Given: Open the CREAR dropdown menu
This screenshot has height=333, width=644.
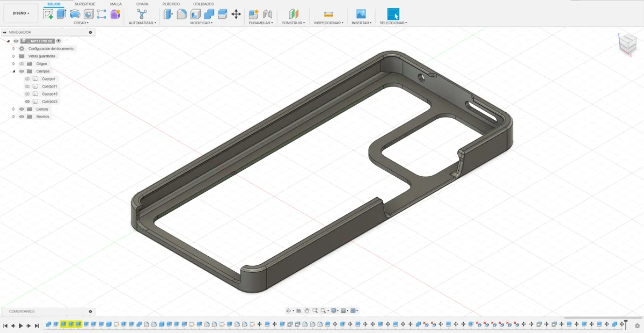Looking at the screenshot, I should point(81,23).
